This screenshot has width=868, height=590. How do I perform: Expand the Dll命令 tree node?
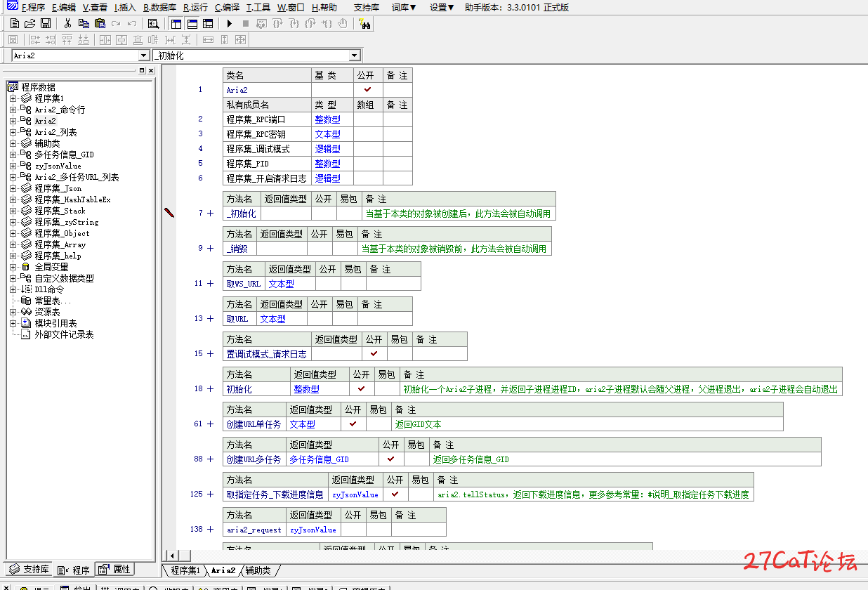coord(13,289)
